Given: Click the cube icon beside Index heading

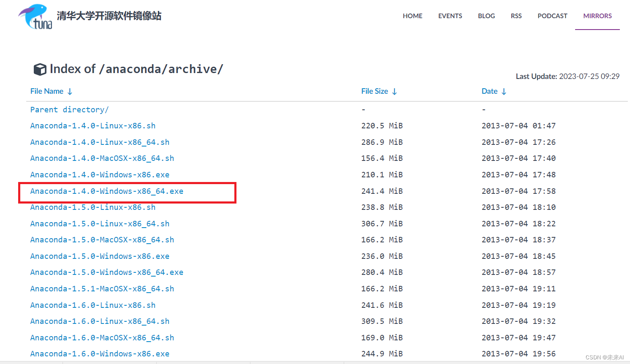Looking at the screenshot, I should click(40, 69).
